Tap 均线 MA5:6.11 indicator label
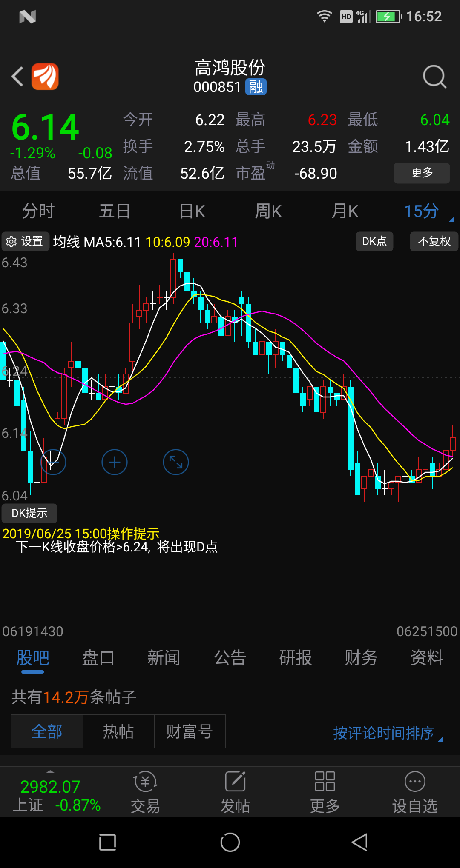This screenshot has height=868, width=460. point(97,242)
